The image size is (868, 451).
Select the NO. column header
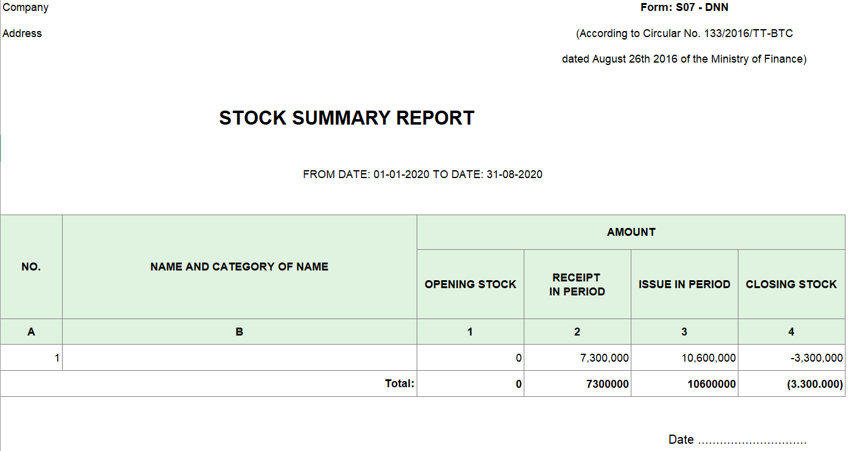31,267
